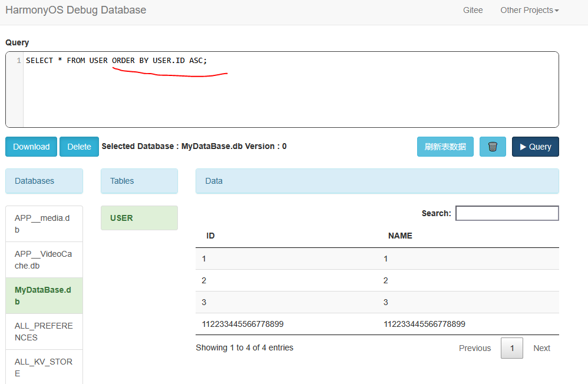The width and height of the screenshot is (588, 384).
Task: Download the selected database
Action: [31, 147]
